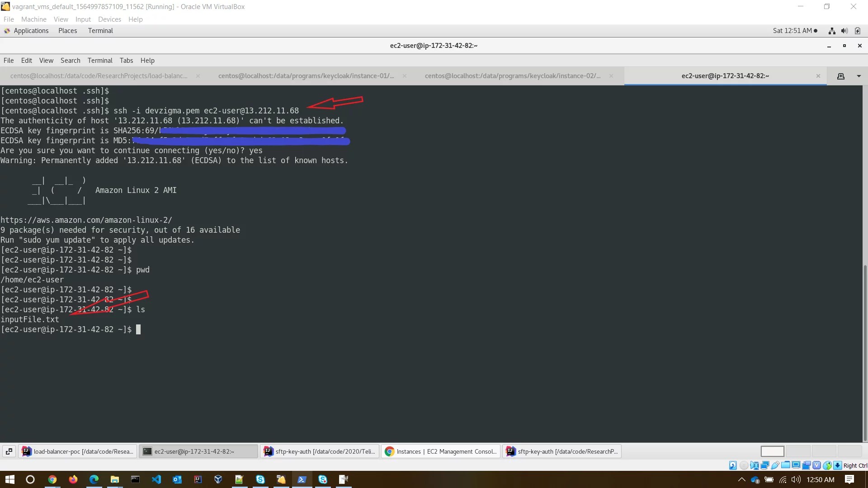Close the ec2-user terminal tab
Viewport: 868px width, 488px height.
[818, 76]
